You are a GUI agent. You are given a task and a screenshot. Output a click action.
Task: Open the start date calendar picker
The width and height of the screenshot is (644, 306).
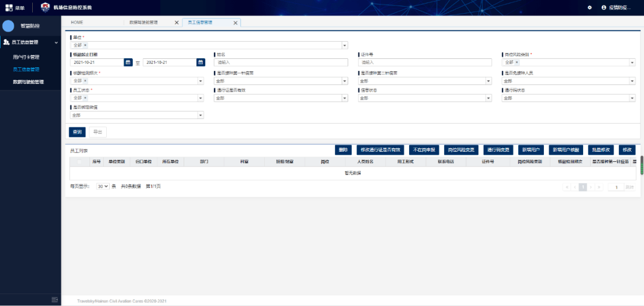(128, 62)
